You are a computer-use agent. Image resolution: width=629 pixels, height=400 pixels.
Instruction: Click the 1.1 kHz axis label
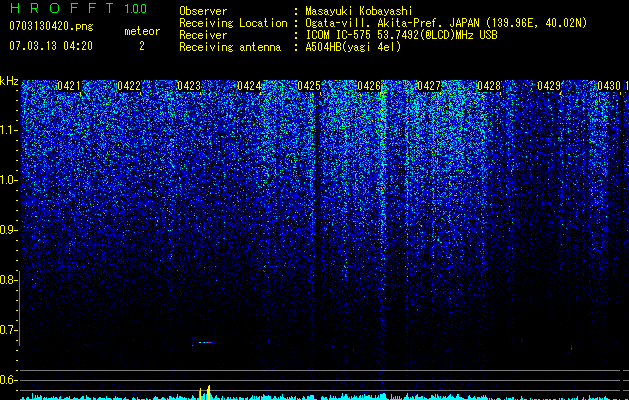(x=8, y=130)
